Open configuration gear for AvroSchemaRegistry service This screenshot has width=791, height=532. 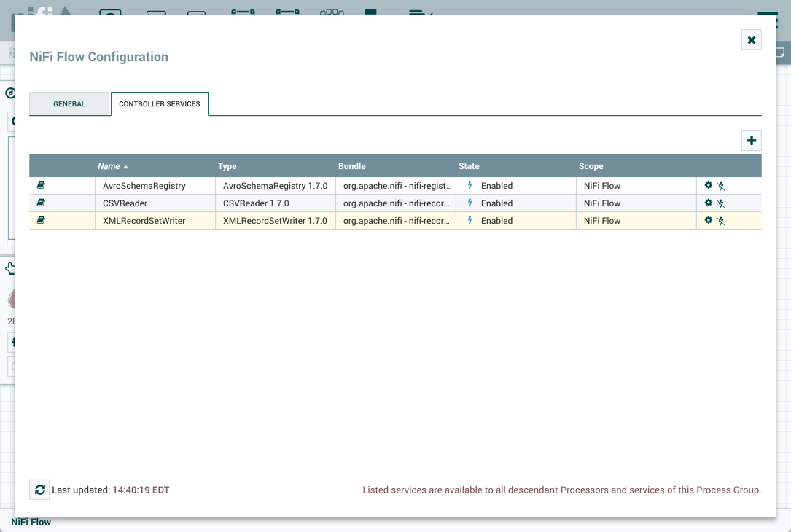point(706,185)
